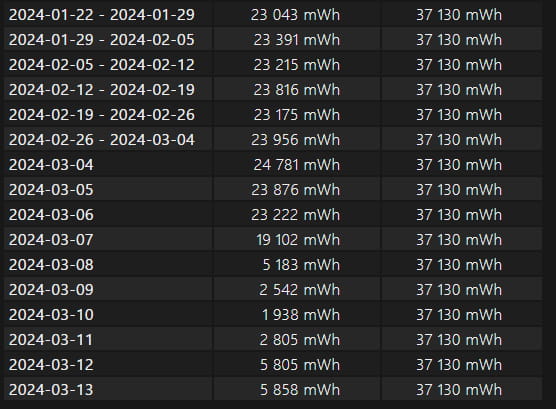
Task: Click the 5 183 mWh capacity cell
Action: 297,265
